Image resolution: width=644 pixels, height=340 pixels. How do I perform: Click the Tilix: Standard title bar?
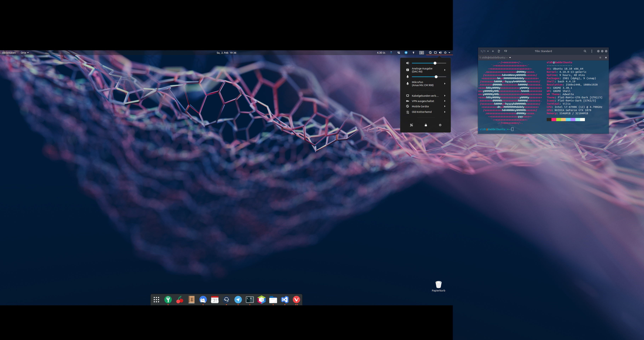pos(543,51)
